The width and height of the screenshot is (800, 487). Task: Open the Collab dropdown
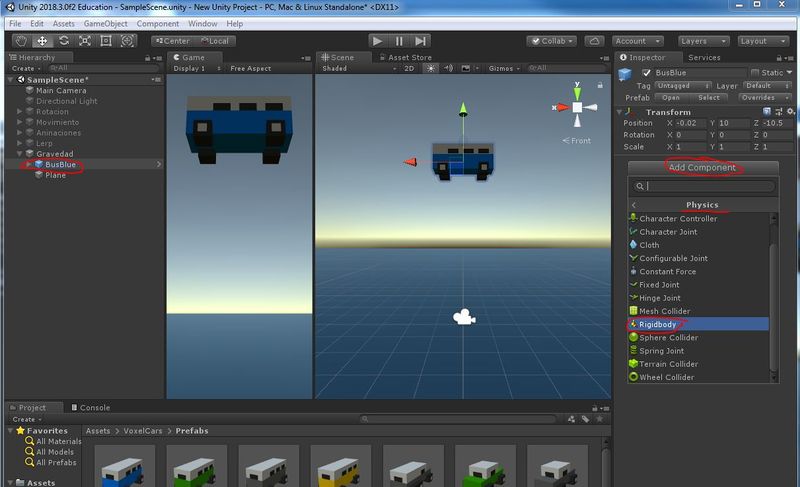point(552,41)
